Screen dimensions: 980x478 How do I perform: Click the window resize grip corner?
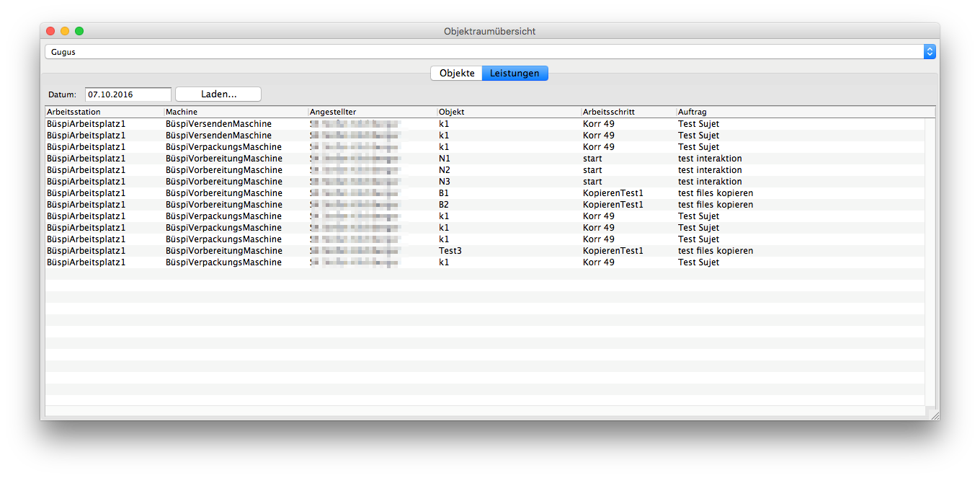[x=935, y=416]
